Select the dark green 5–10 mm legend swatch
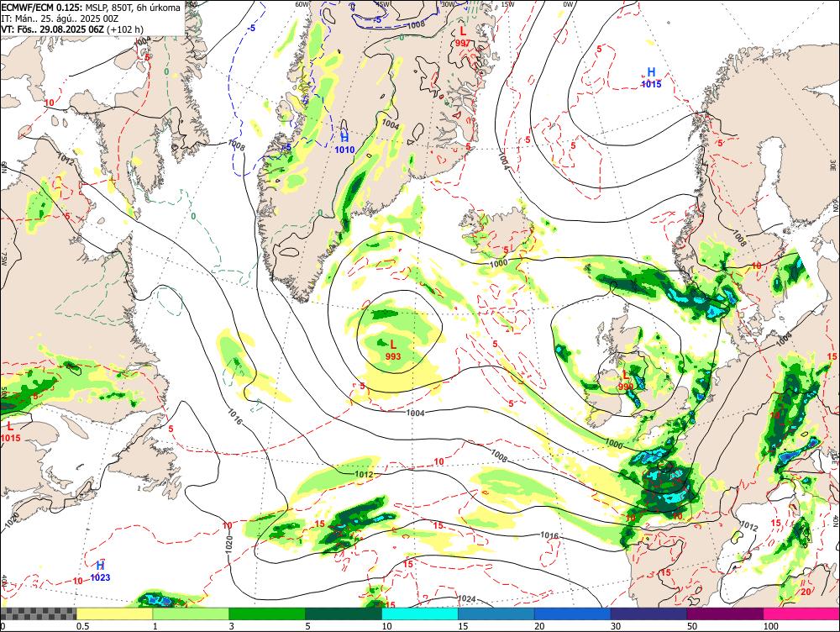 (x=344, y=614)
